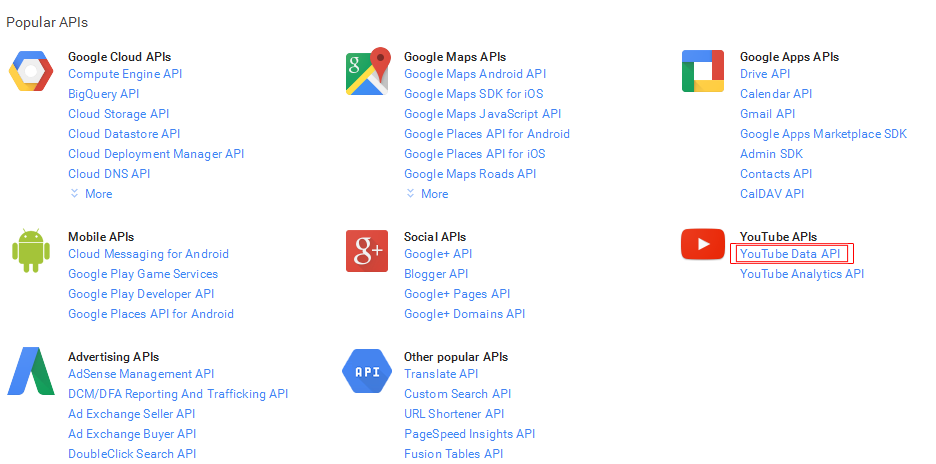Go to Translate API
936x464 pixels.
pos(443,374)
